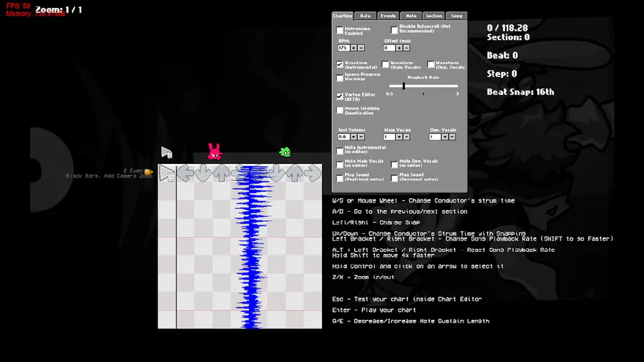Click the Main Vocals volume field
Screen dimensions: 644x362
pyautogui.click(x=389, y=137)
